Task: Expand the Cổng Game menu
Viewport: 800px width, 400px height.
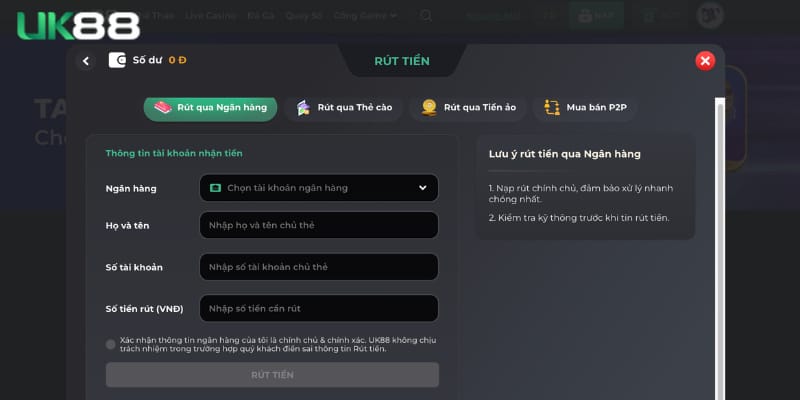Action: [365, 16]
